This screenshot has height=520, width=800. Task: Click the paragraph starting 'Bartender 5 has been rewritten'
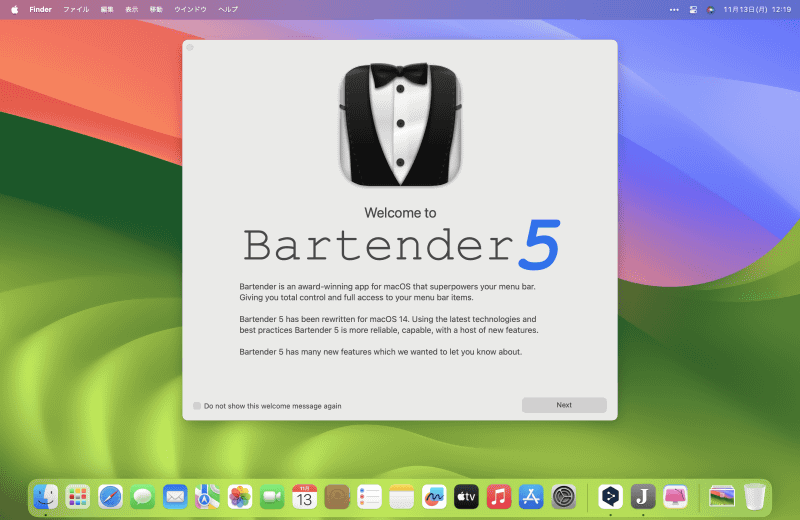[x=389, y=325]
